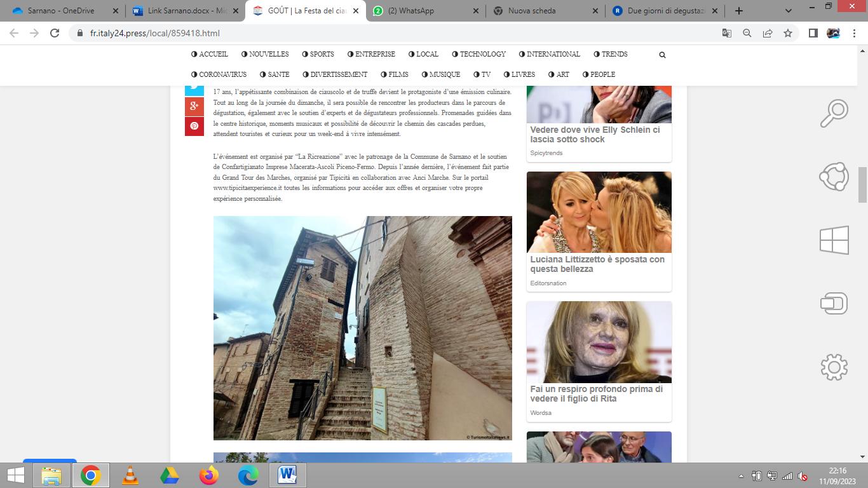Image resolution: width=868 pixels, height=488 pixels.
Task: Open the LIVRES section
Action: (x=519, y=74)
